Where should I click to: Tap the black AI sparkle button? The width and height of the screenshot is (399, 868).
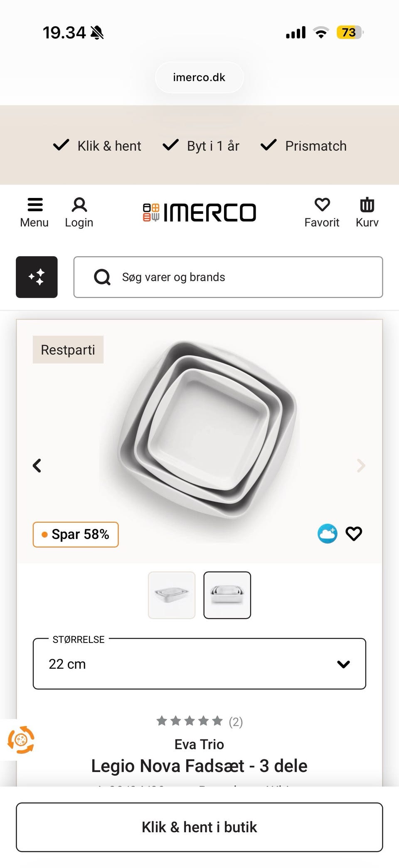coord(37,277)
